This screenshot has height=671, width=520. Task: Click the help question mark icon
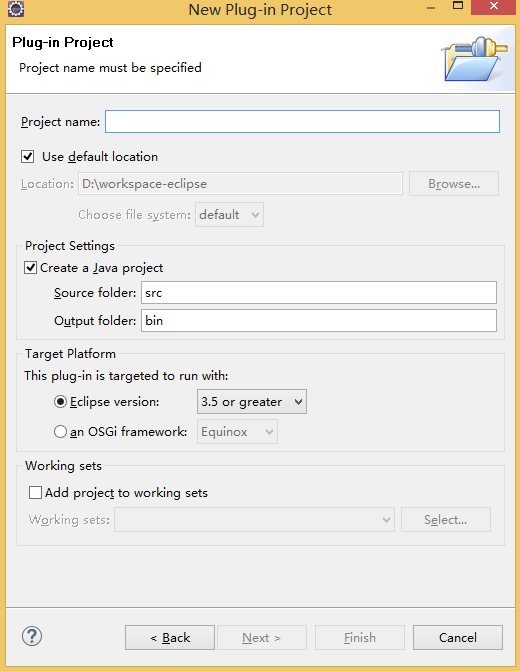pos(32,636)
